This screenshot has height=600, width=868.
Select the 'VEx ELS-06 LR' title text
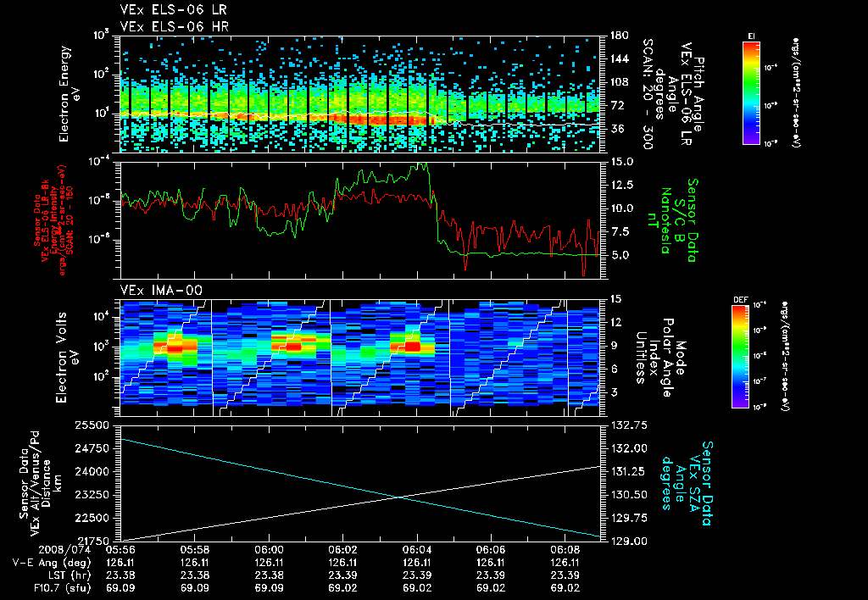tap(173, 10)
